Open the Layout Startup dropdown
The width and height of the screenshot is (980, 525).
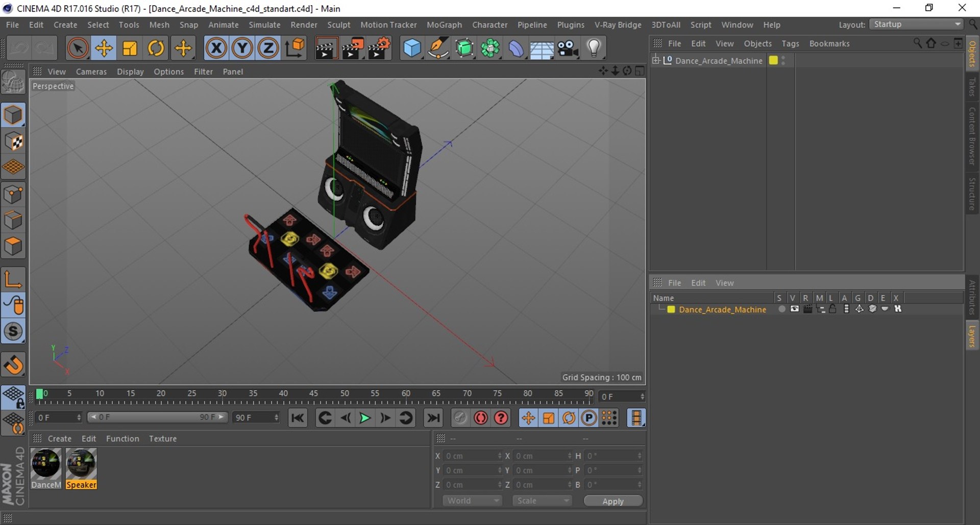pyautogui.click(x=917, y=25)
